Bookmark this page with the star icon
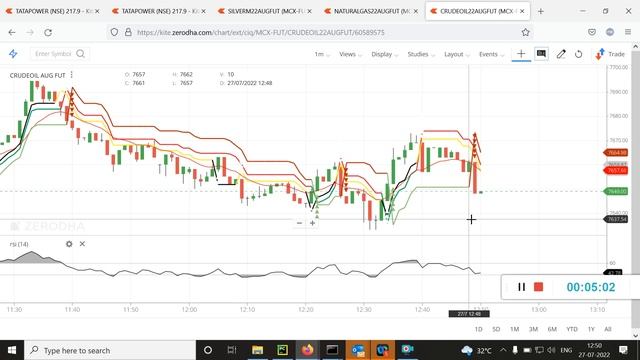This screenshot has height=360, width=640. pyautogui.click(x=525, y=32)
